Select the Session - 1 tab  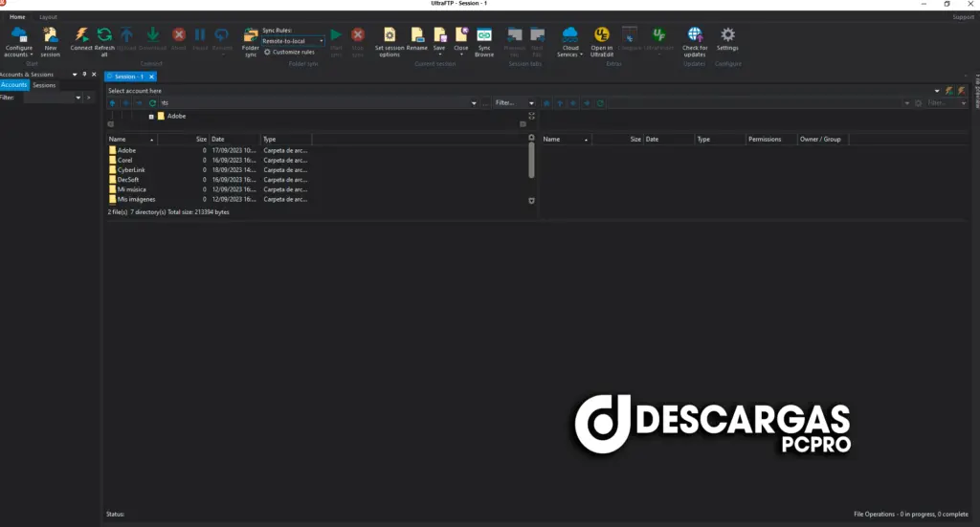coord(129,77)
